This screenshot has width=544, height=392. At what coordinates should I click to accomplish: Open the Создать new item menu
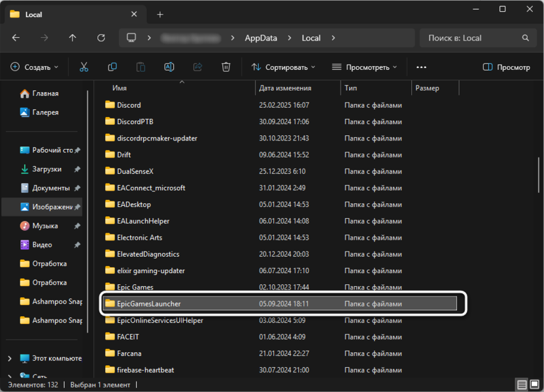pos(35,67)
